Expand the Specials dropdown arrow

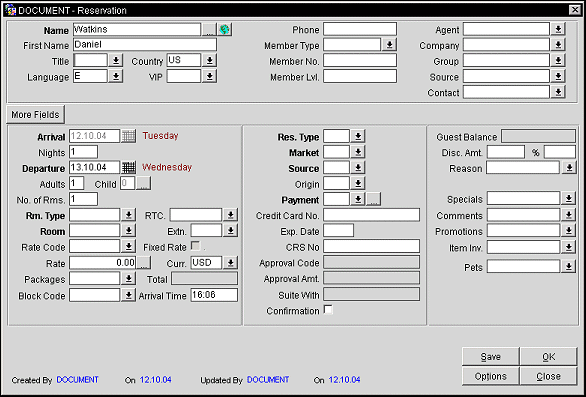pos(568,198)
